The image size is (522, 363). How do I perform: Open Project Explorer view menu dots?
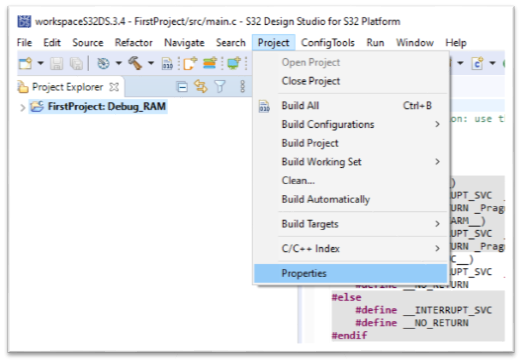click(x=242, y=87)
